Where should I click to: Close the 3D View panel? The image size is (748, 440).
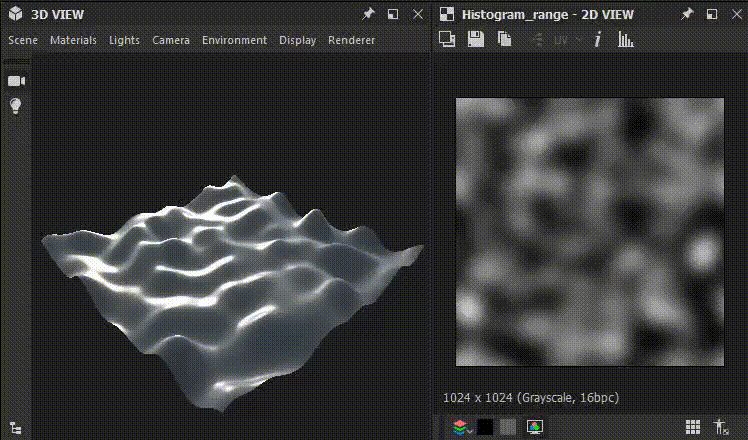tap(418, 14)
